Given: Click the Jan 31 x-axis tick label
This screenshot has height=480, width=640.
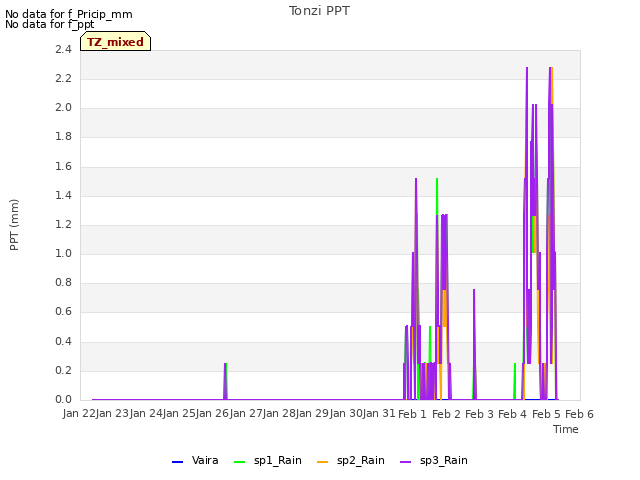Looking at the screenshot, I should click(x=379, y=413).
